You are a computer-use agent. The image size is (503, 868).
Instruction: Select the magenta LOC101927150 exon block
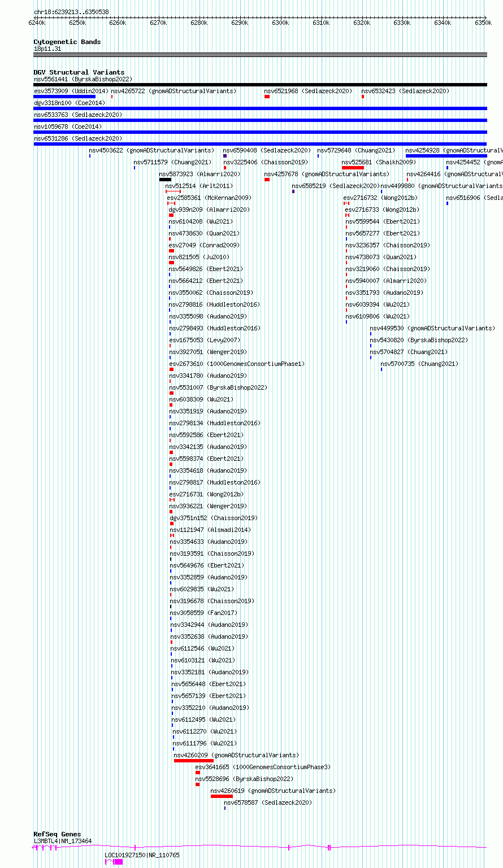pos(119,862)
